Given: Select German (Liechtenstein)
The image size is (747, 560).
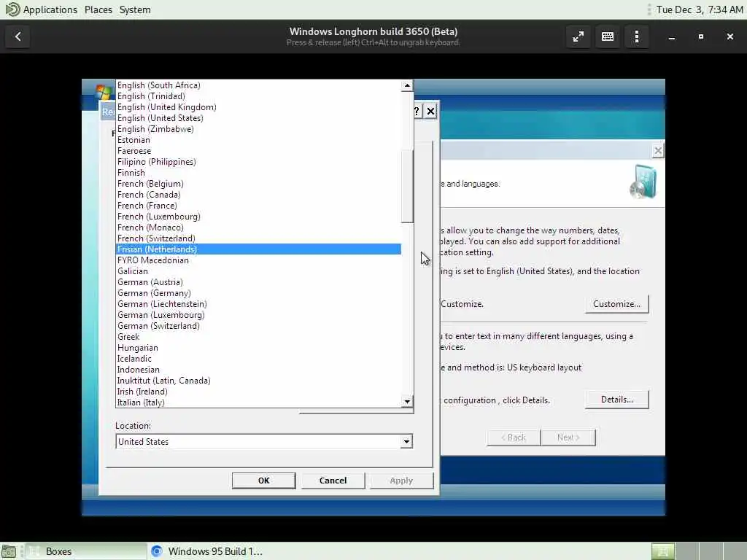Looking at the screenshot, I should [259, 304].
